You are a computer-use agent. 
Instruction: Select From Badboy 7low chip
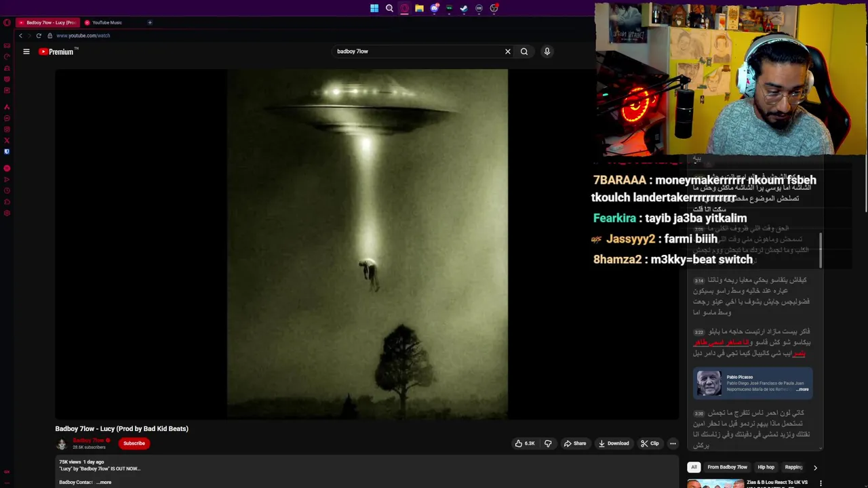(x=727, y=467)
